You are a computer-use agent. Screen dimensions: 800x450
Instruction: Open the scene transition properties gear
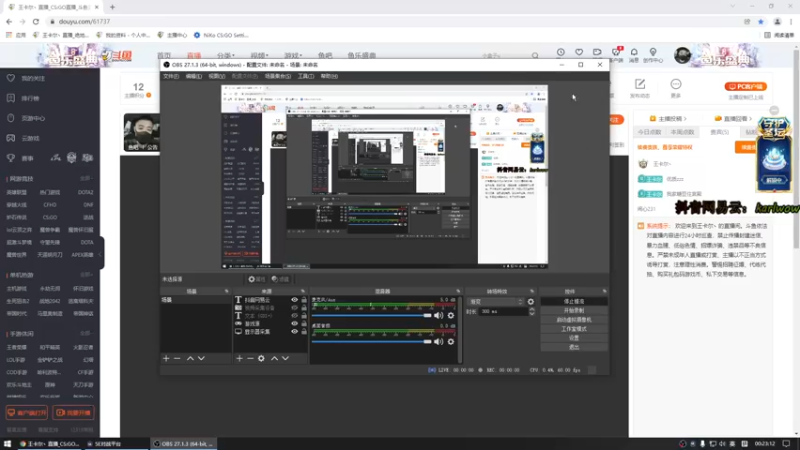pos(531,302)
